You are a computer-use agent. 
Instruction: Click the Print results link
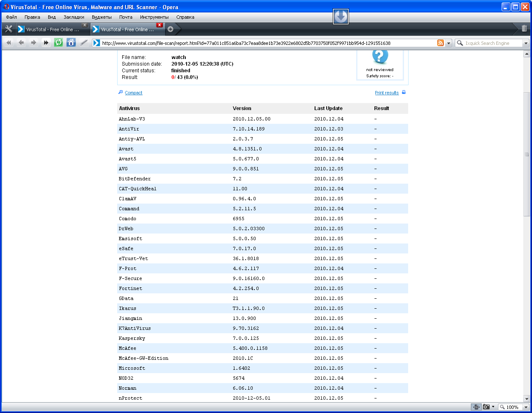[x=387, y=93]
